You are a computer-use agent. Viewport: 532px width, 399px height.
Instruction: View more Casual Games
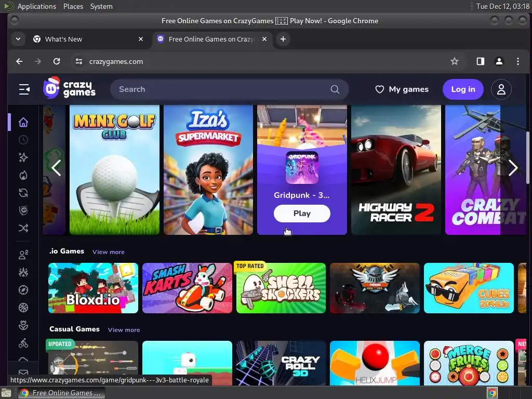point(124,330)
